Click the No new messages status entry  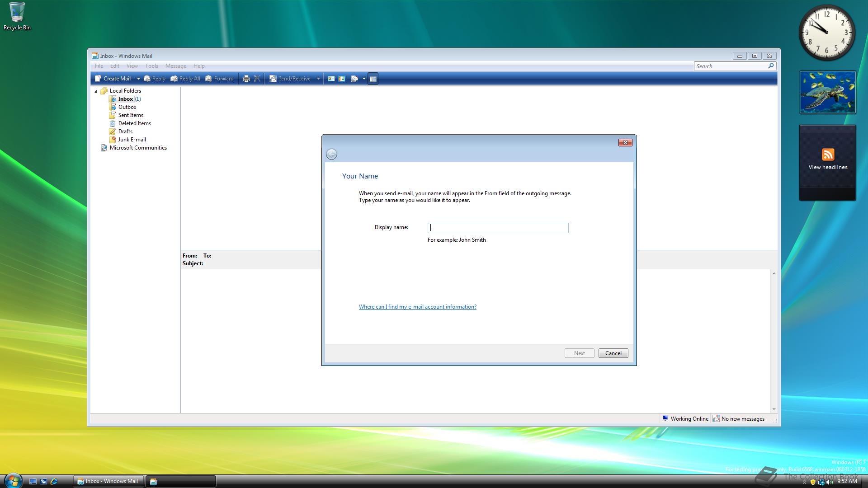[x=739, y=419]
